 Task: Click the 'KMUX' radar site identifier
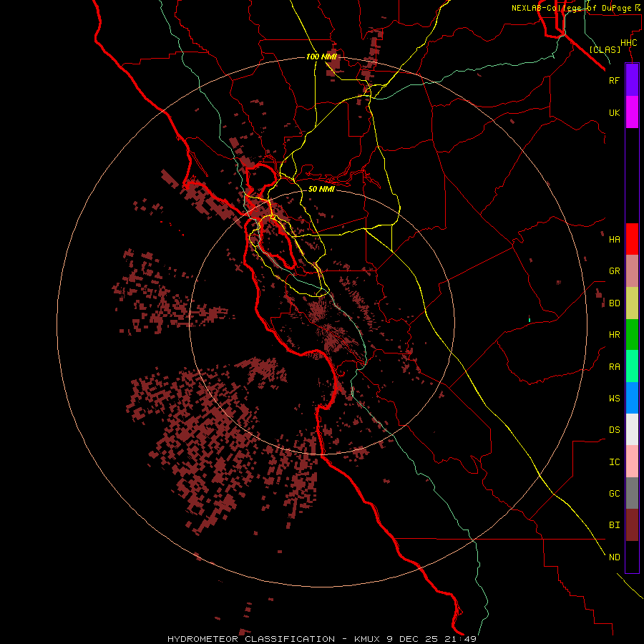368,639
